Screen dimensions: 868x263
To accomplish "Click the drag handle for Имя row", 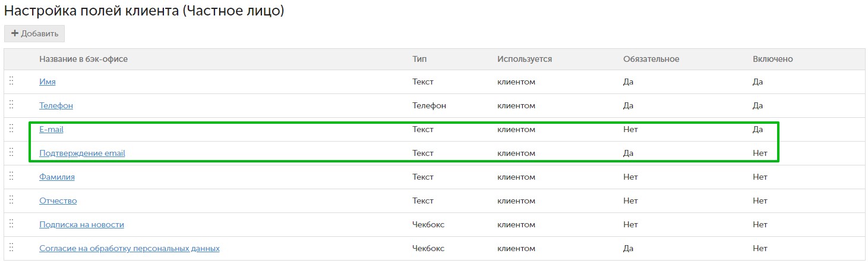I will coord(11,81).
